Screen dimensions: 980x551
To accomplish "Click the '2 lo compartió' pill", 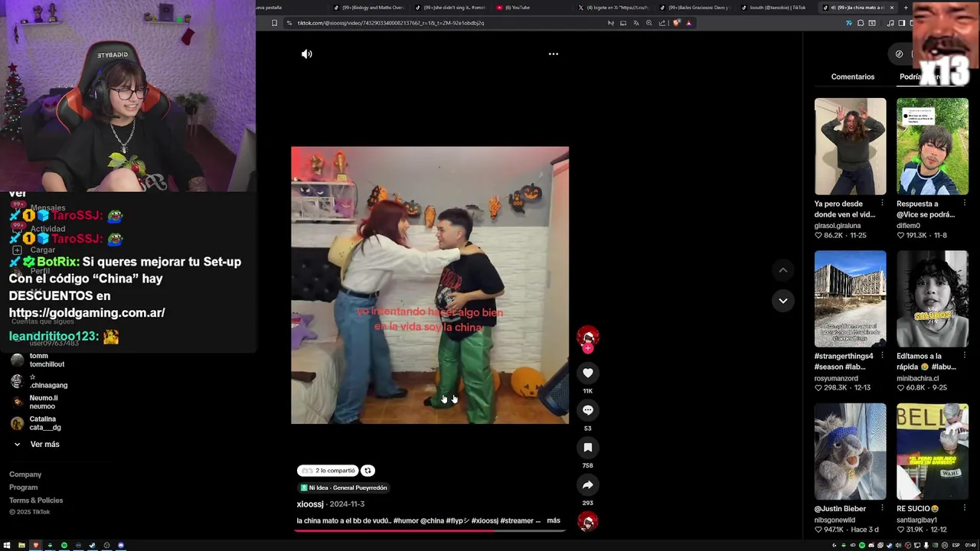I will coord(328,471).
